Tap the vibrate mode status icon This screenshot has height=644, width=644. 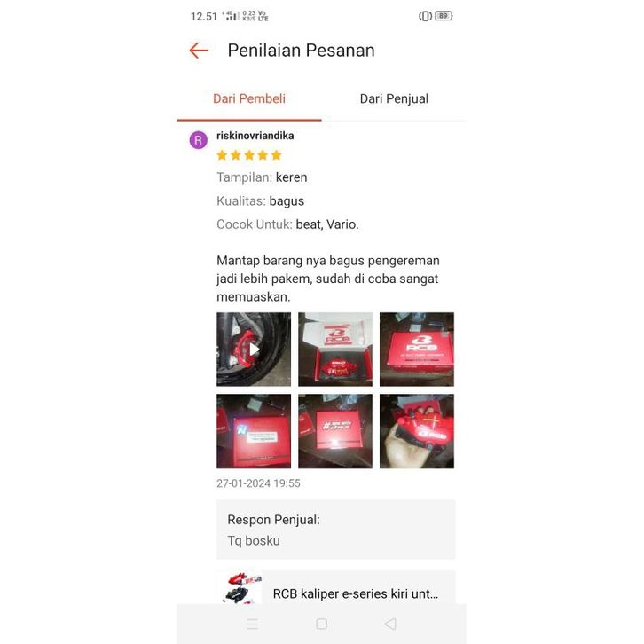tap(425, 16)
